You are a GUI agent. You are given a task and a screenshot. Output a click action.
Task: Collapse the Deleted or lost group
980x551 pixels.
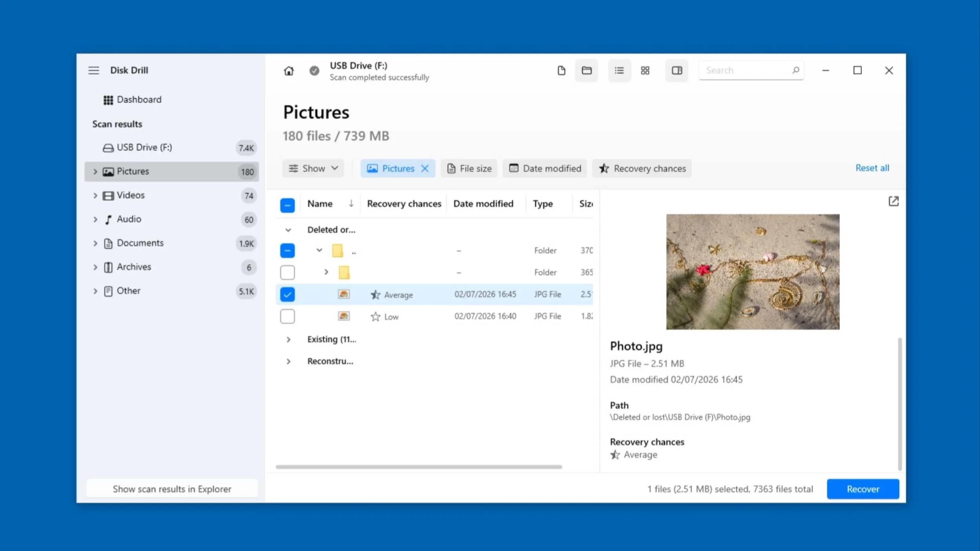pos(288,230)
